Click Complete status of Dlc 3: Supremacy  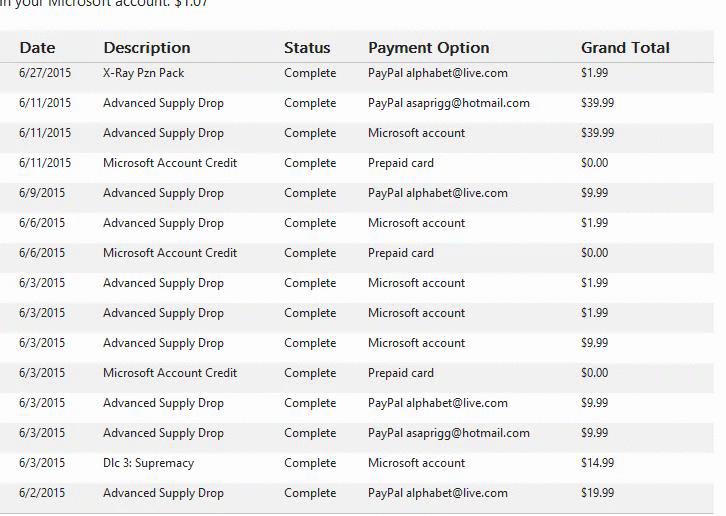click(310, 463)
